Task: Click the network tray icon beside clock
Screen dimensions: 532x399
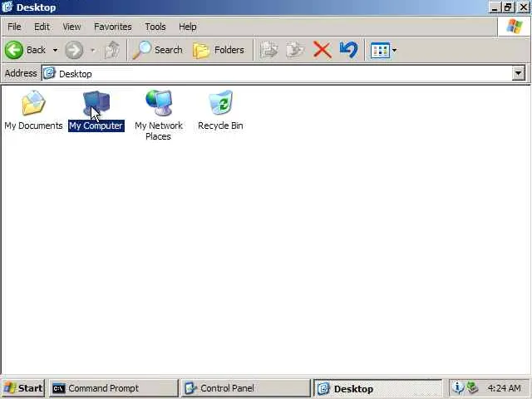Action: 472,387
